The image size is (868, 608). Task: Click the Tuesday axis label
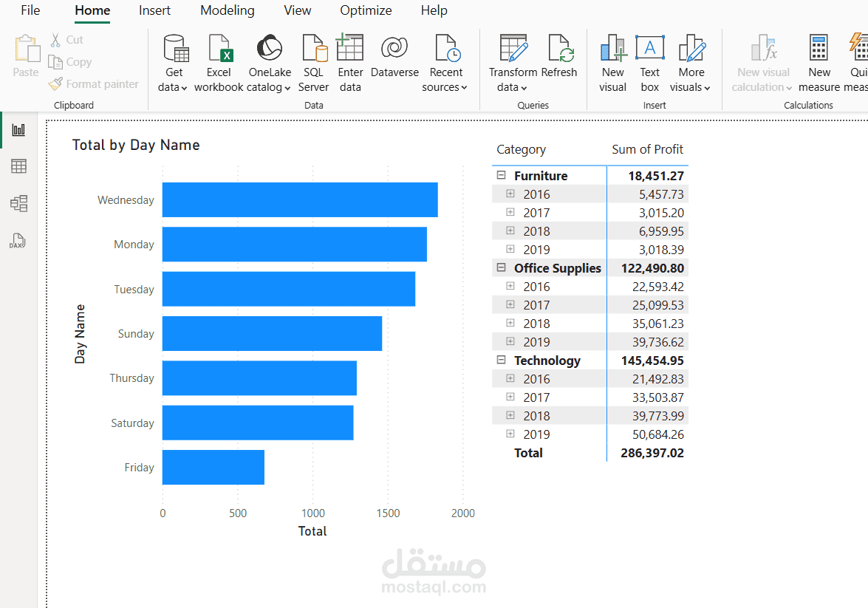click(x=134, y=289)
